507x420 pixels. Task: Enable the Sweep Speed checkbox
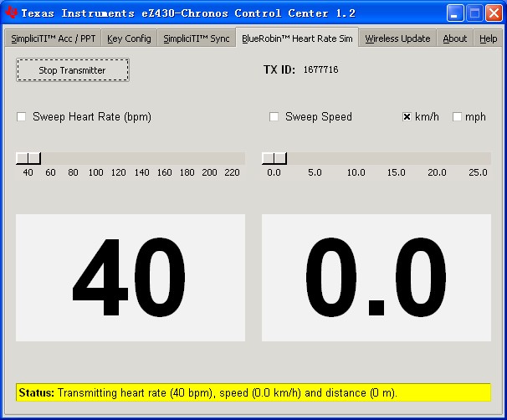tap(274, 116)
